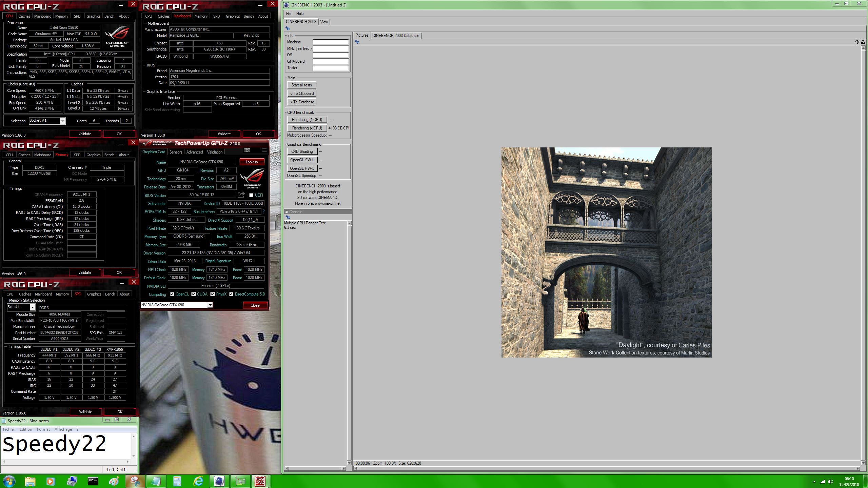Collapse the Console panel header
The width and height of the screenshot is (868, 488).
(287, 212)
